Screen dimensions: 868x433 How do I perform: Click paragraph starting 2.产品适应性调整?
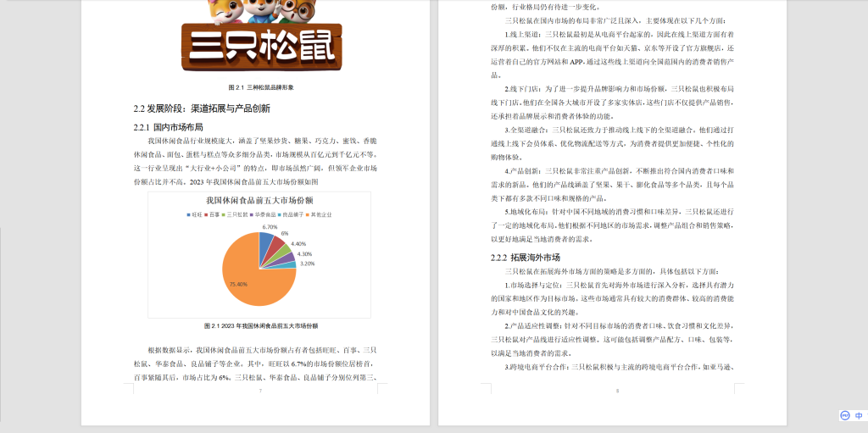612,340
